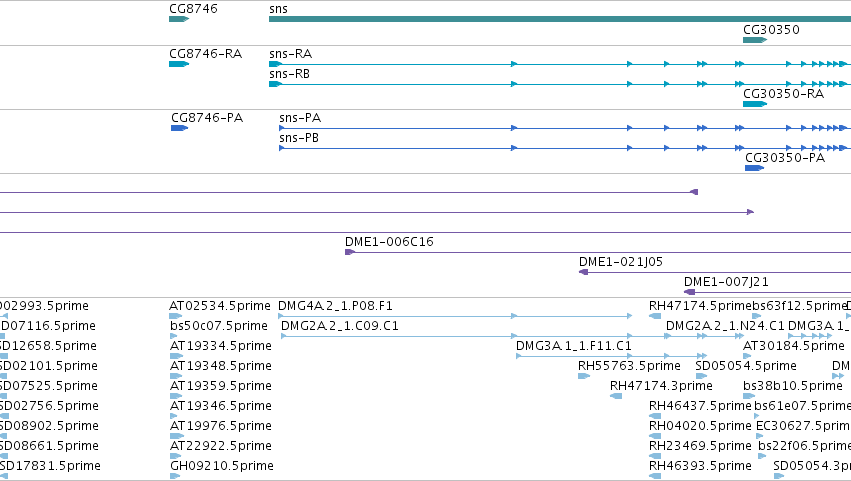This screenshot has height=481, width=851.
Task: Open the CG30350-RA transcript label
Action: 783,94
